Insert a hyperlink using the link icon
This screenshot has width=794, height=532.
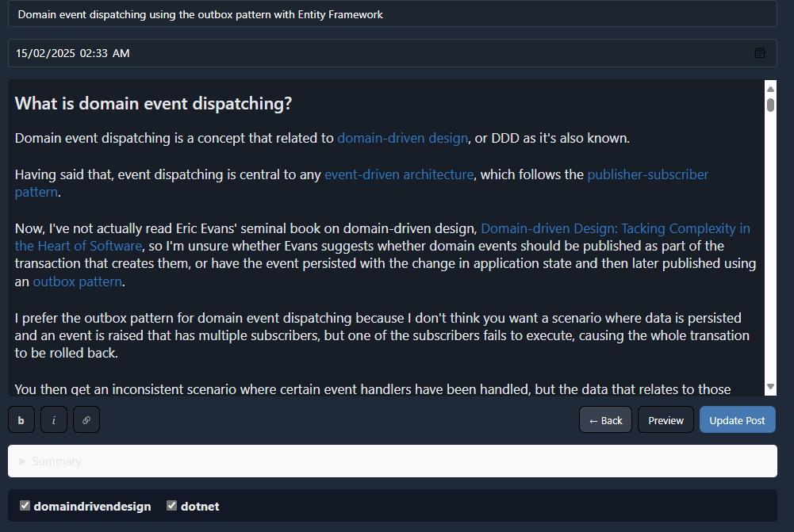[86, 419]
